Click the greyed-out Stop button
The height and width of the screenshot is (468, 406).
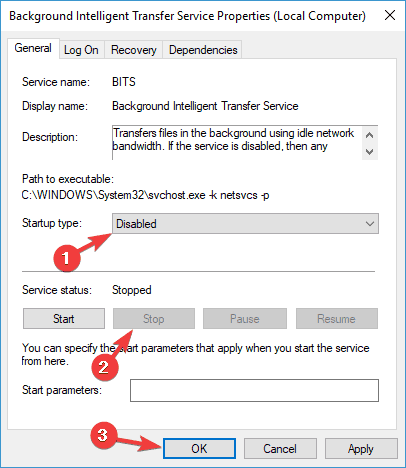[x=154, y=319]
